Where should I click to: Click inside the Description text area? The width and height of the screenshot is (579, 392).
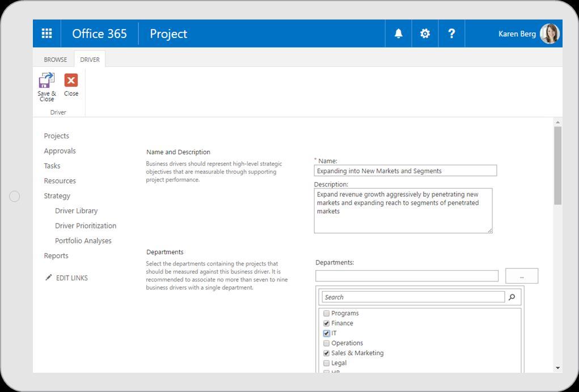[403, 210]
